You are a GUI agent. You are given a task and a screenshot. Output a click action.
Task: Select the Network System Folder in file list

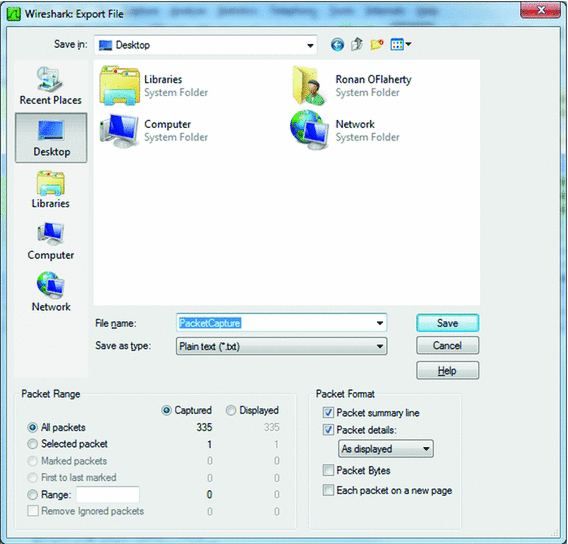tap(345, 130)
